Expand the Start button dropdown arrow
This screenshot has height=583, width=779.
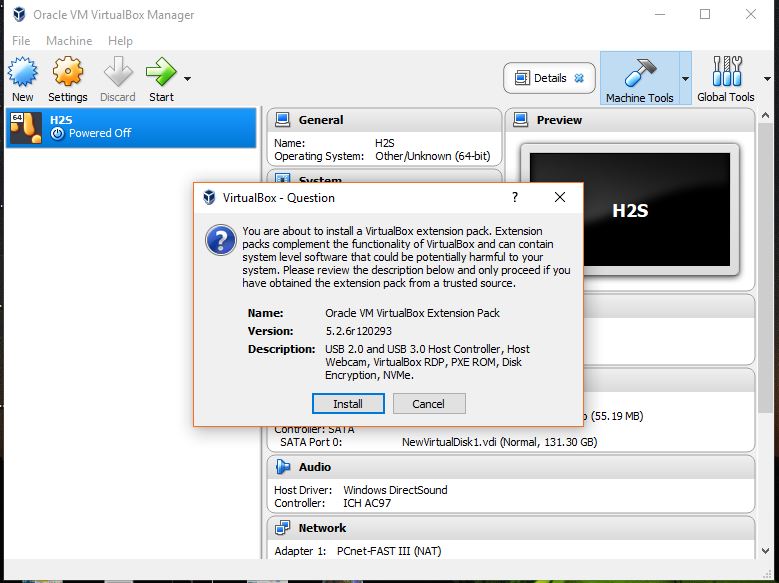187,79
